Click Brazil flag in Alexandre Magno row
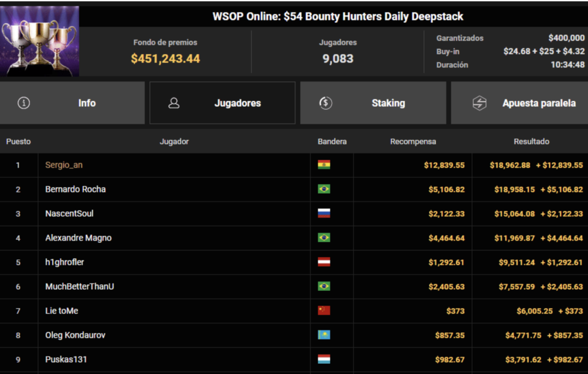The height and width of the screenshot is (374, 588). (324, 237)
